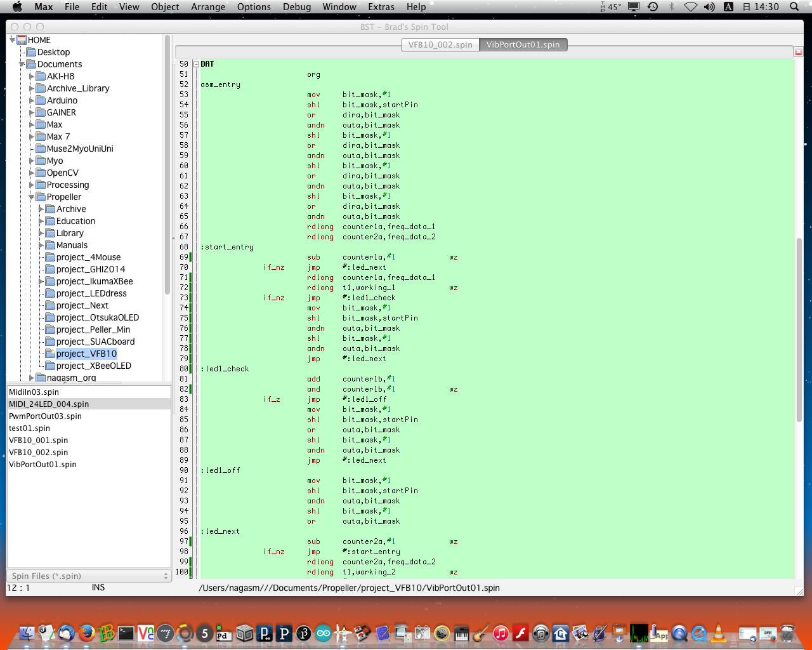
Task: Click the red close-tab icon beside the tabs
Action: [x=798, y=52]
